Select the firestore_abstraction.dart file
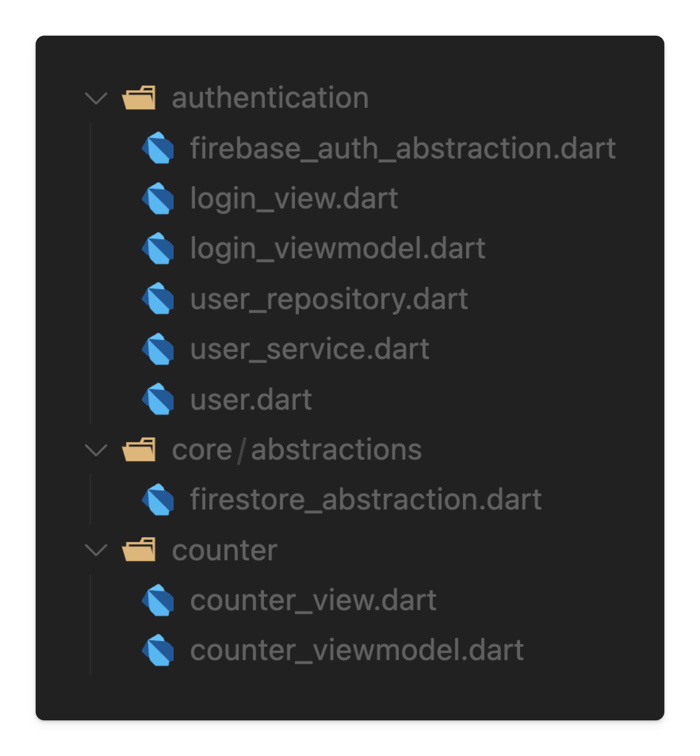 (x=365, y=499)
